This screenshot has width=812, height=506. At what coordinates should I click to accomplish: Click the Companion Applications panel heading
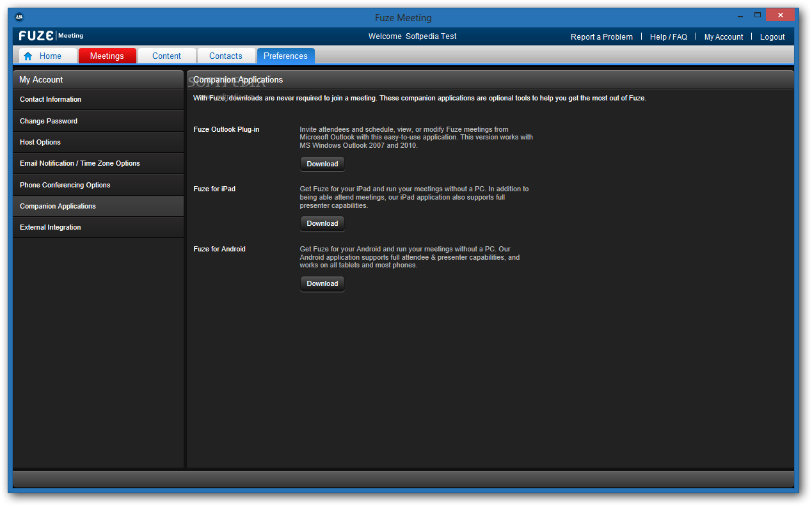(x=238, y=80)
